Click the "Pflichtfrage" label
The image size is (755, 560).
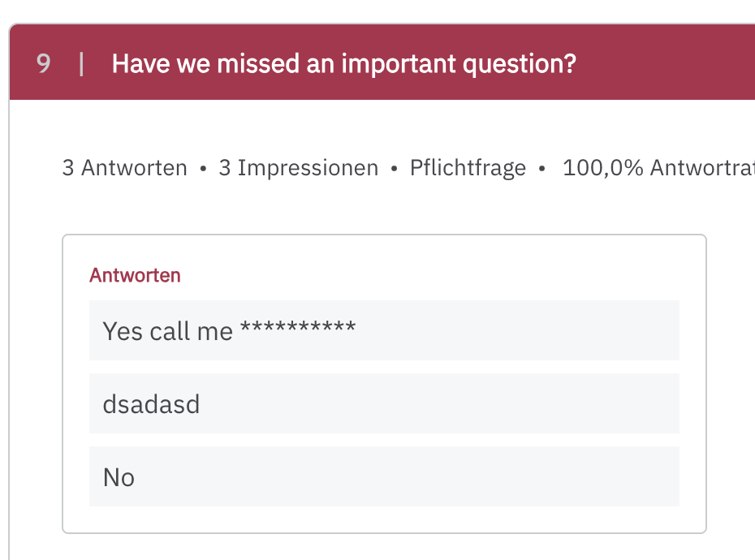click(x=468, y=168)
